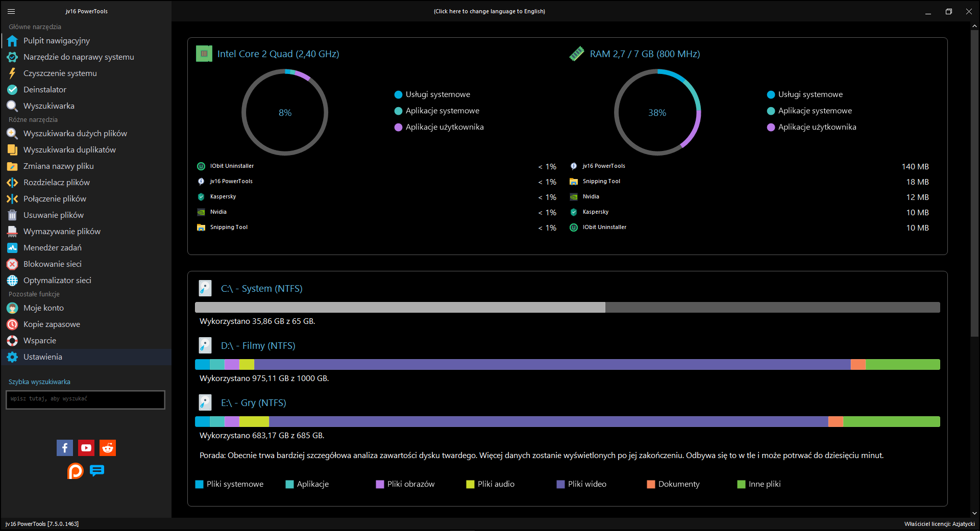The image size is (980, 531).
Task: Open the Facebook page icon
Action: [65, 448]
